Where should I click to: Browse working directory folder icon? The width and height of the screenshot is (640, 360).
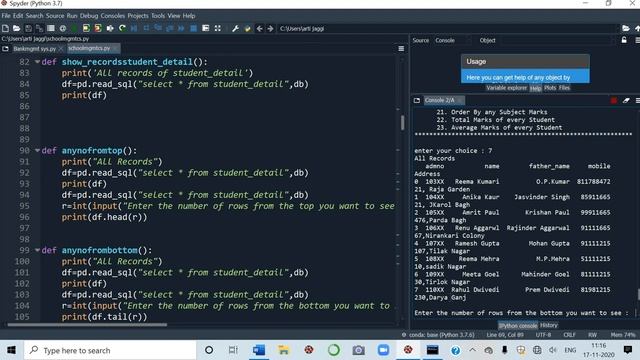point(626,28)
